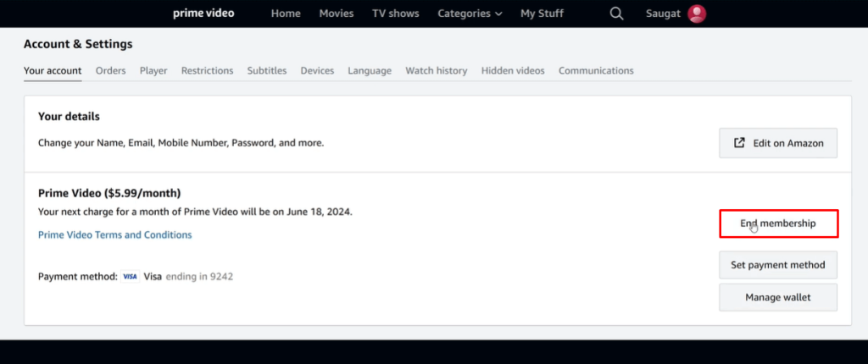868x364 pixels.
Task: Open the Saugat profile avatar
Action: 697,14
